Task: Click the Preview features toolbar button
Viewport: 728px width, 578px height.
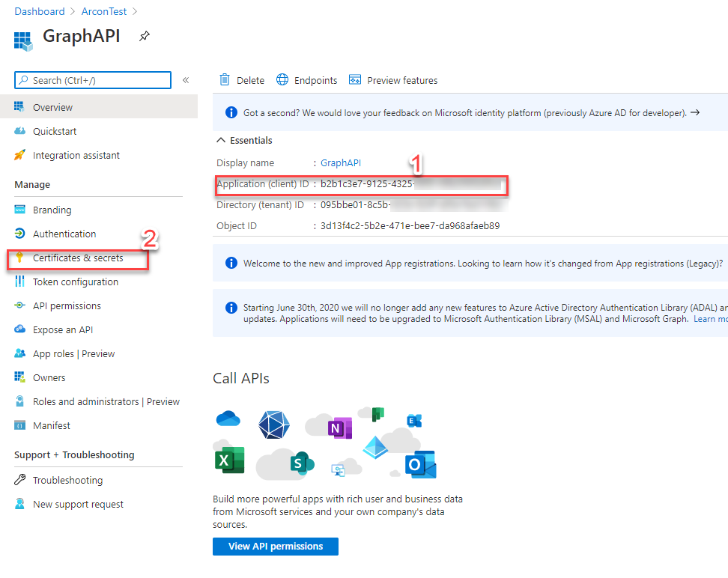Action: [x=393, y=80]
